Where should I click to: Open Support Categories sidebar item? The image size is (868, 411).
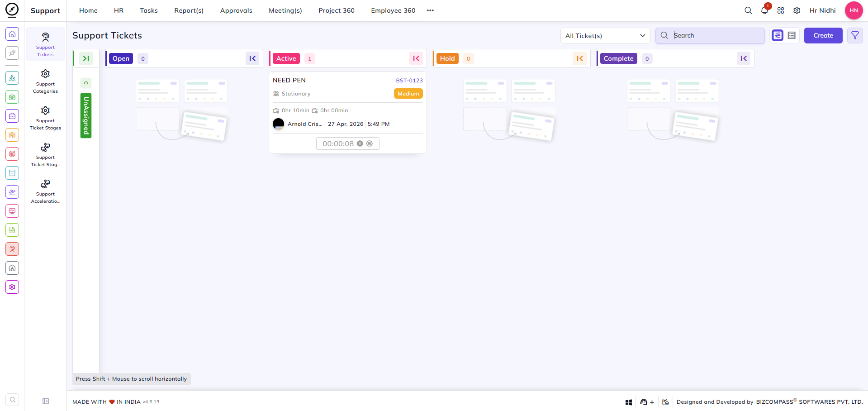tap(45, 81)
